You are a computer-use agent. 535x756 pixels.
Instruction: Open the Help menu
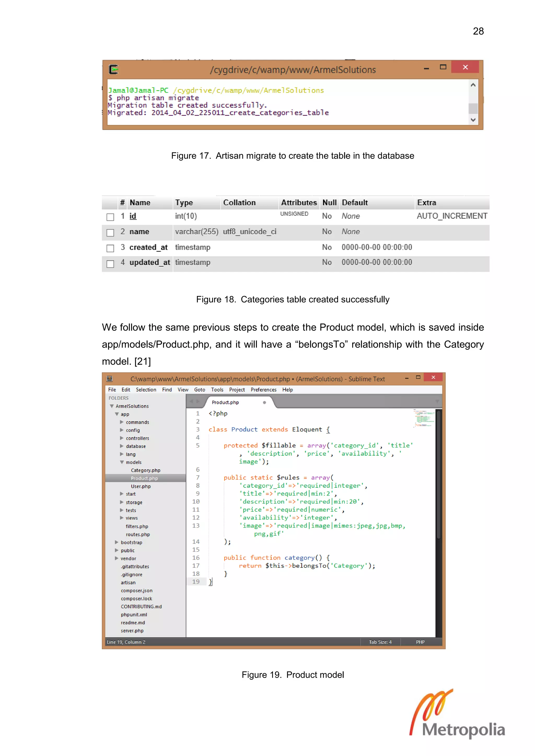pos(288,389)
